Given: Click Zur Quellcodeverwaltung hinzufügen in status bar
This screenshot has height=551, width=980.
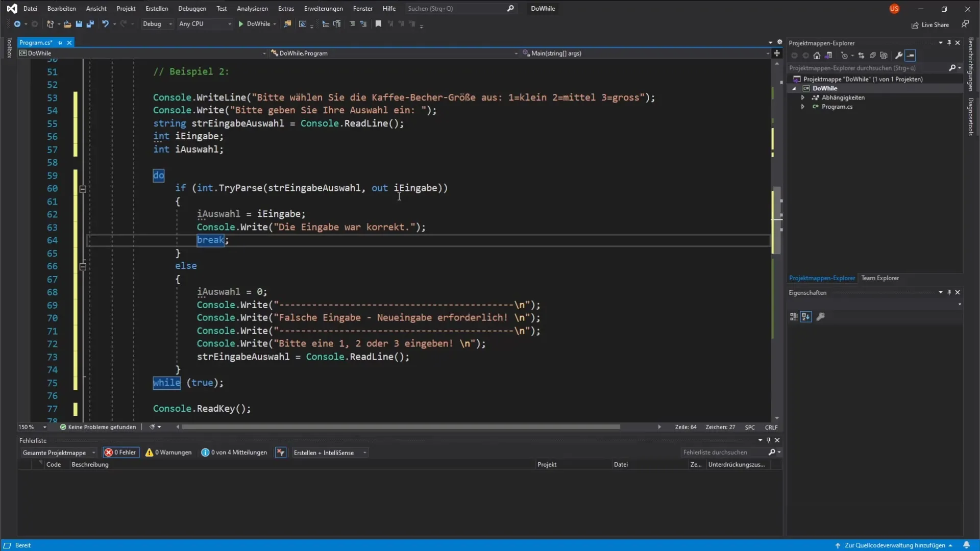Looking at the screenshot, I should [x=894, y=545].
